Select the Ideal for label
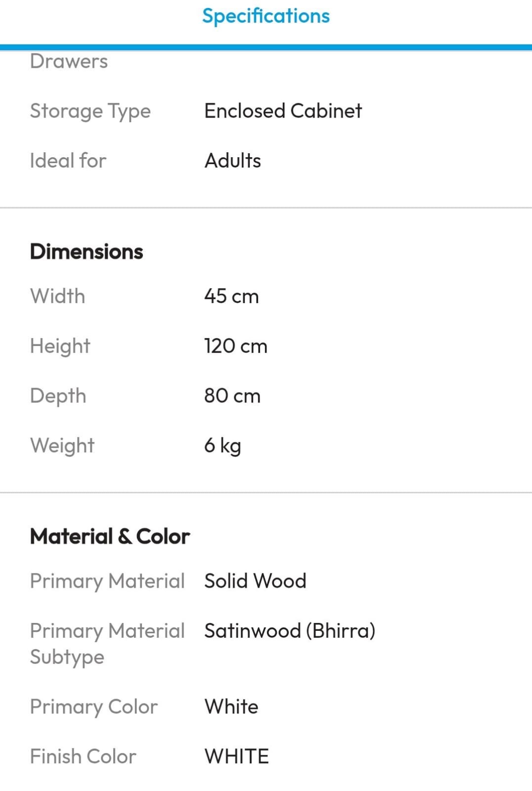The image size is (532, 791). [68, 161]
